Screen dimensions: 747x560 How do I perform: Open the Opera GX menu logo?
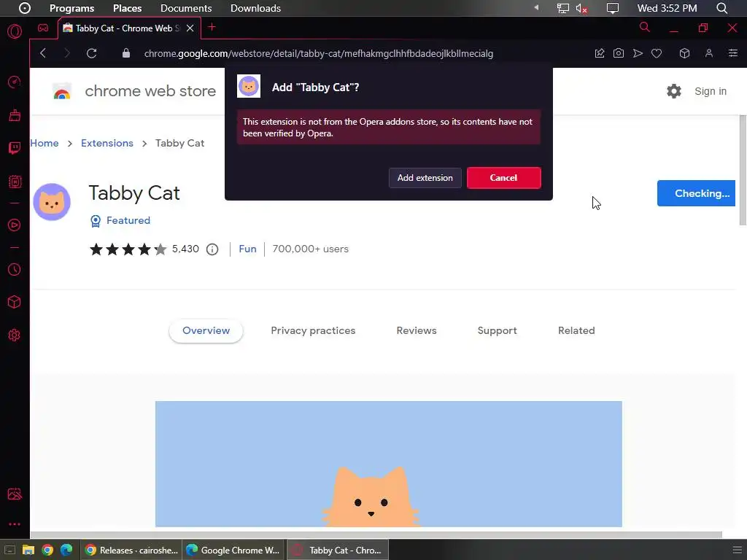tap(15, 31)
